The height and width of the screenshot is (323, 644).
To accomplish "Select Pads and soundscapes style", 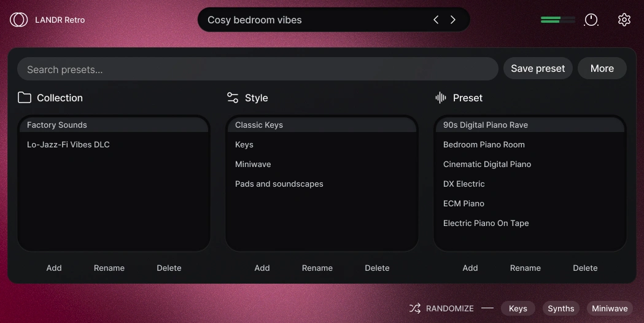I will coord(322,184).
